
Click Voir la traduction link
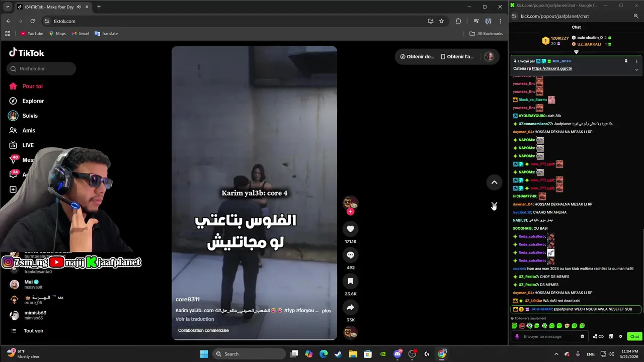tap(195, 319)
